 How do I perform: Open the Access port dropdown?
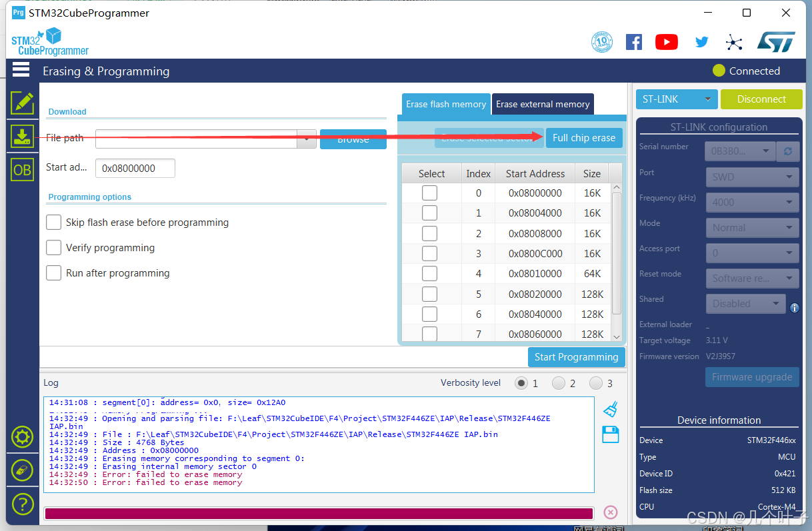tap(752, 253)
